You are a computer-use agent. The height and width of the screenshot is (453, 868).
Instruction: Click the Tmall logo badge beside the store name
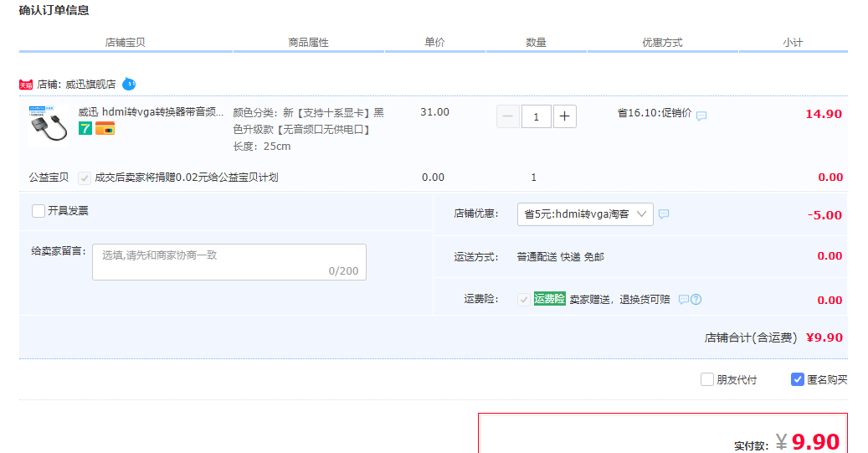[x=26, y=85]
